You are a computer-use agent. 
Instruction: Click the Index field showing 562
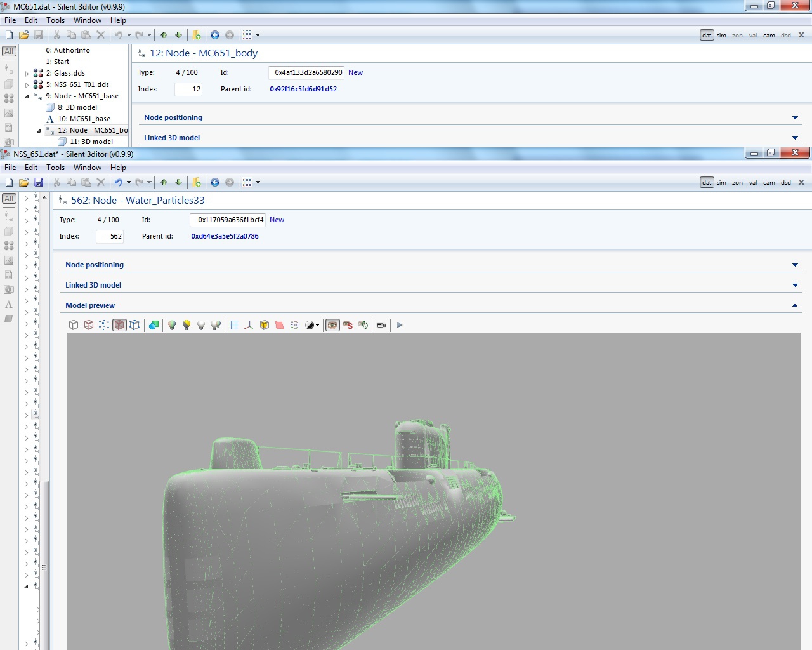pyautogui.click(x=109, y=236)
